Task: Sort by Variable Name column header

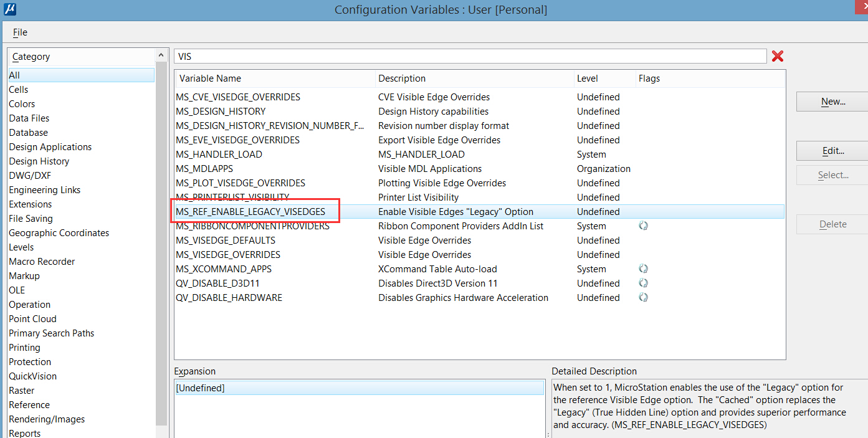Action: coord(275,79)
